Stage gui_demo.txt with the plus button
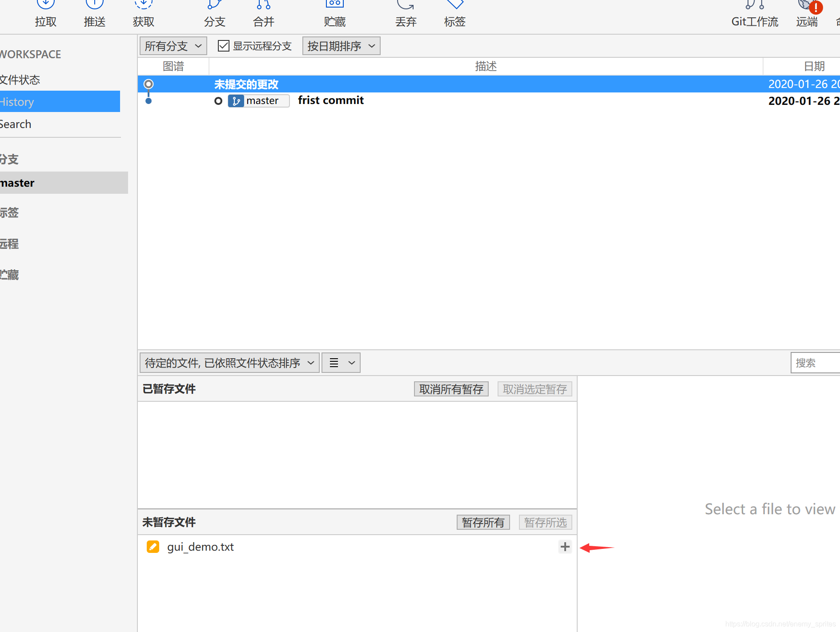Image resolution: width=840 pixels, height=632 pixels. point(565,547)
